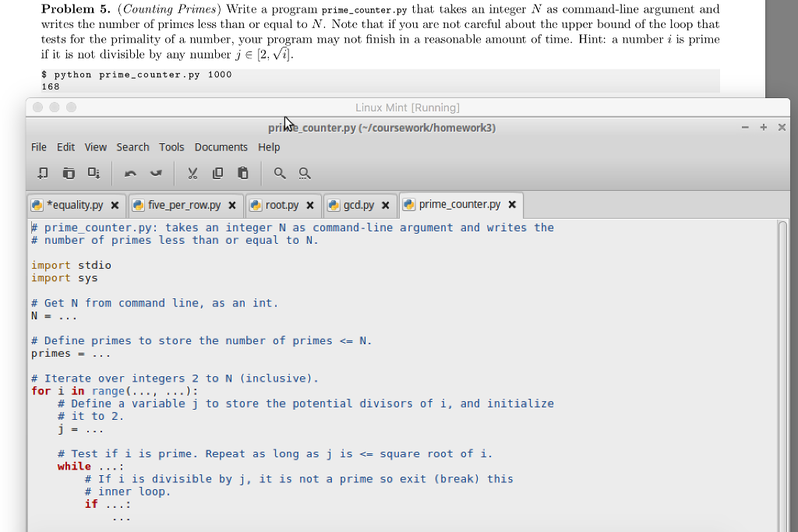This screenshot has height=532, width=798.
Task: Open Find with the magnifier icon
Action: point(280,173)
